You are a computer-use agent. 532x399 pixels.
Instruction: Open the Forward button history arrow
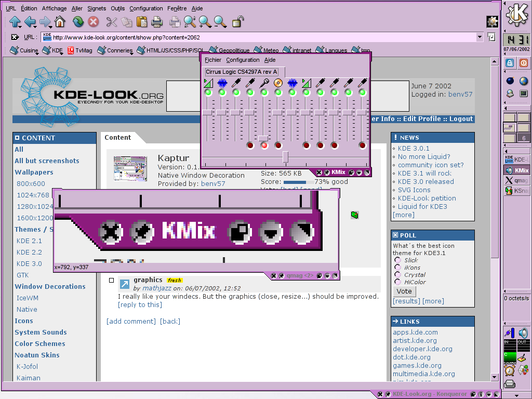[x=50, y=26]
